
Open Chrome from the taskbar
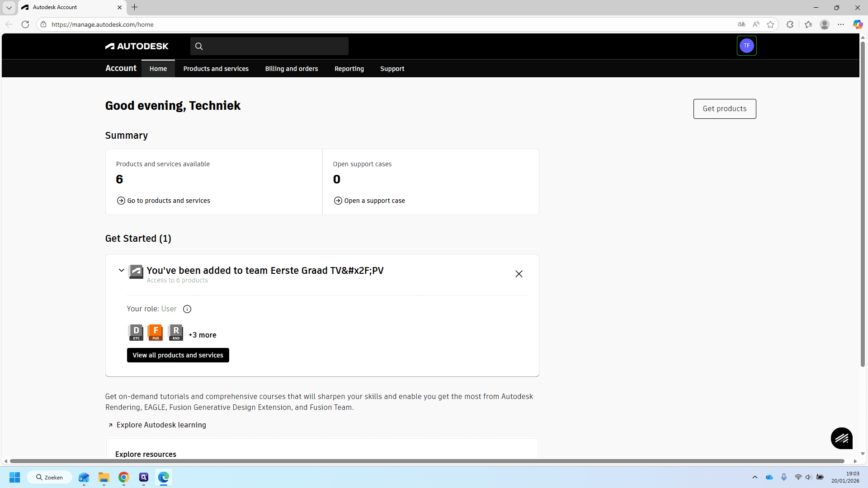124,477
